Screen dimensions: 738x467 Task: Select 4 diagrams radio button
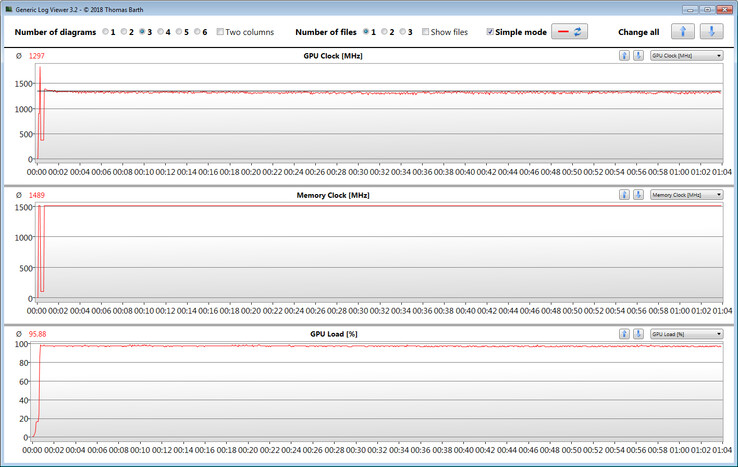click(x=160, y=32)
